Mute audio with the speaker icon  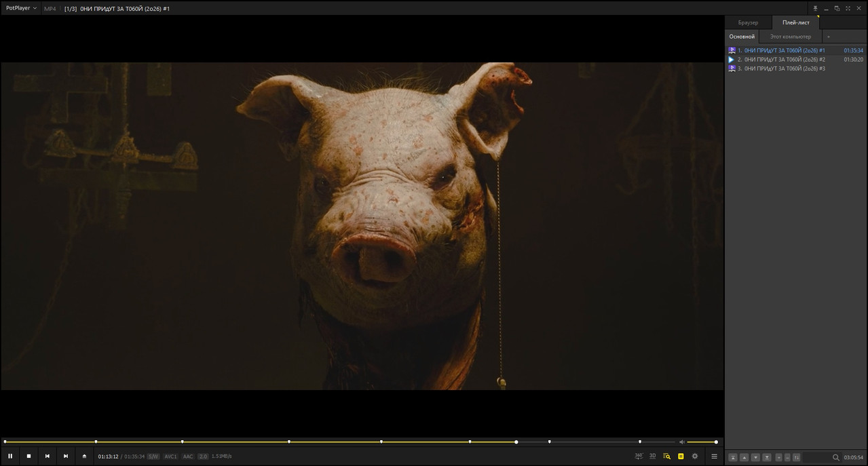[682, 442]
